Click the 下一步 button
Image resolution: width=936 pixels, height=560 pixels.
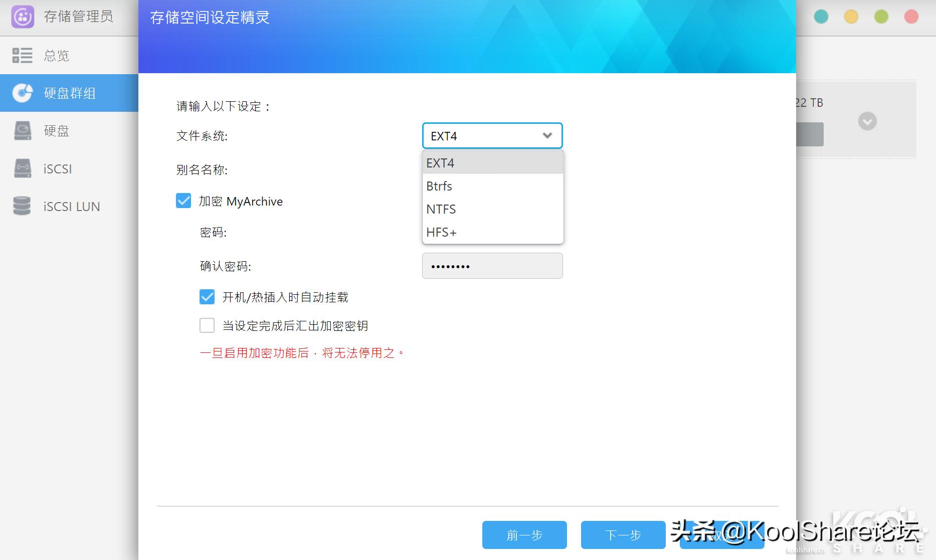point(623,535)
